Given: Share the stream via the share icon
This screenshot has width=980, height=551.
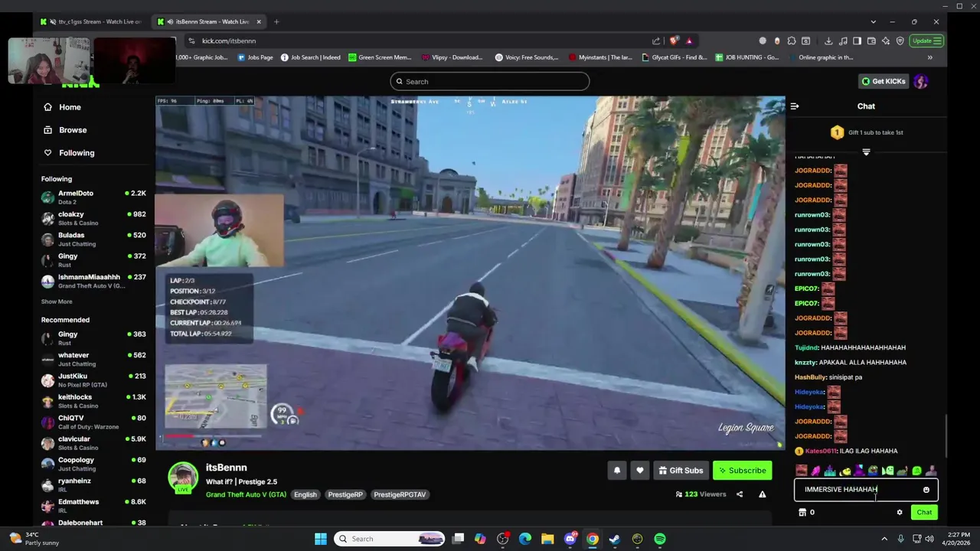Looking at the screenshot, I should click(x=740, y=494).
